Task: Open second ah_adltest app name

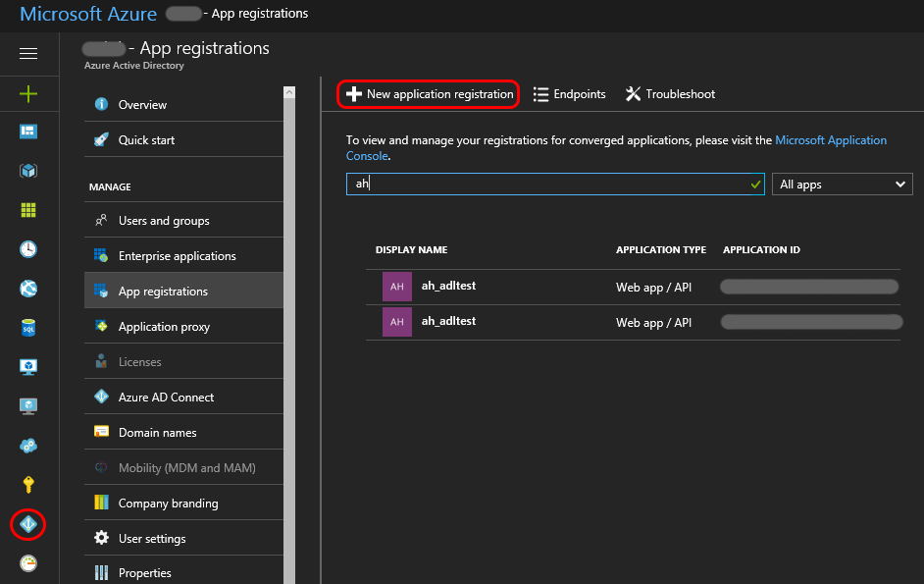Action: pyautogui.click(x=448, y=321)
